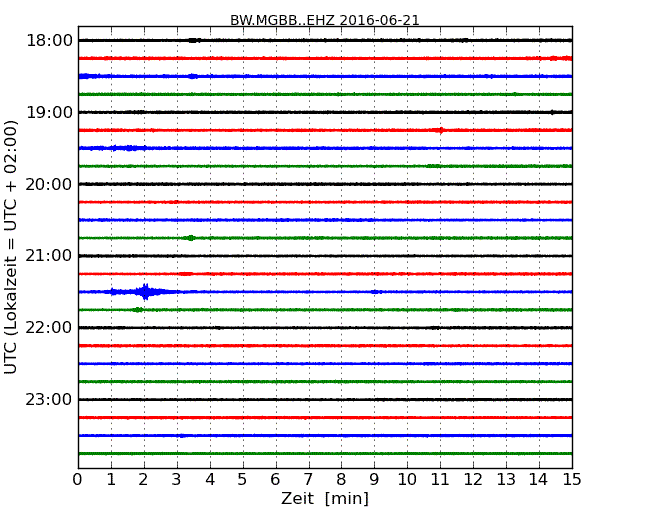Click x-axis tick label 8
Image resolution: width=650 pixels, height=520 pixels.
tap(341, 480)
